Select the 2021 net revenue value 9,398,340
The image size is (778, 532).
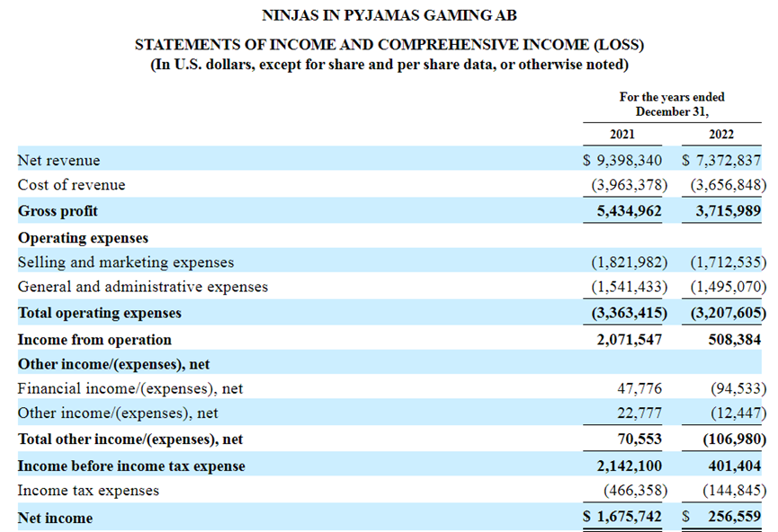tap(629, 160)
